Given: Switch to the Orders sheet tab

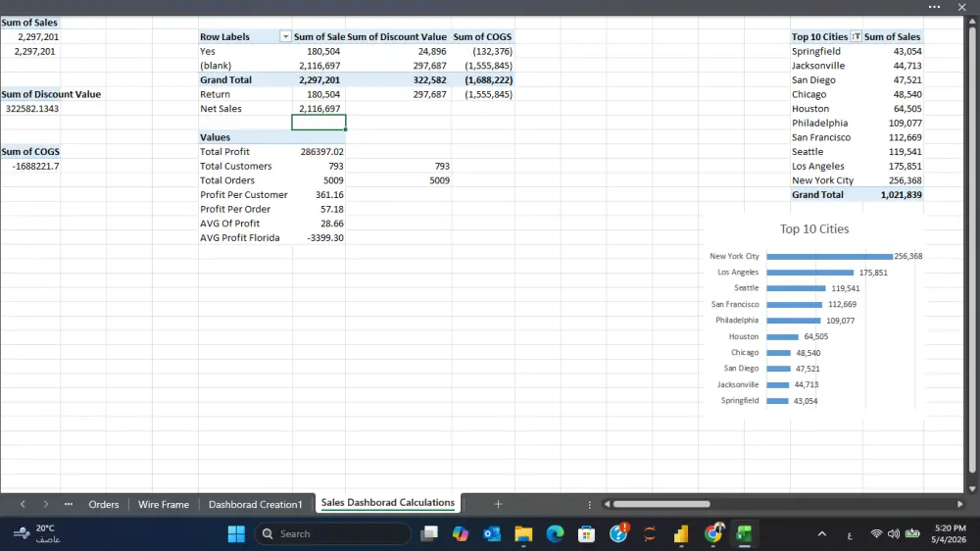Looking at the screenshot, I should tap(104, 504).
